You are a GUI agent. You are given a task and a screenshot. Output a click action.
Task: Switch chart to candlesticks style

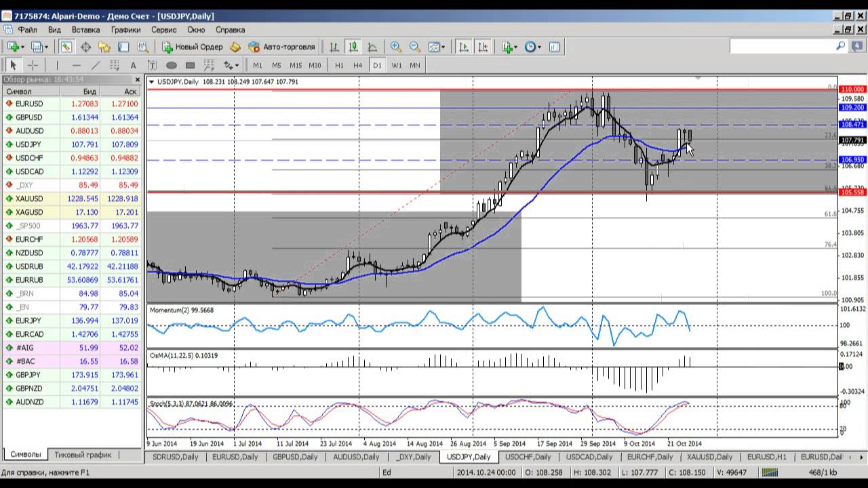pos(353,47)
